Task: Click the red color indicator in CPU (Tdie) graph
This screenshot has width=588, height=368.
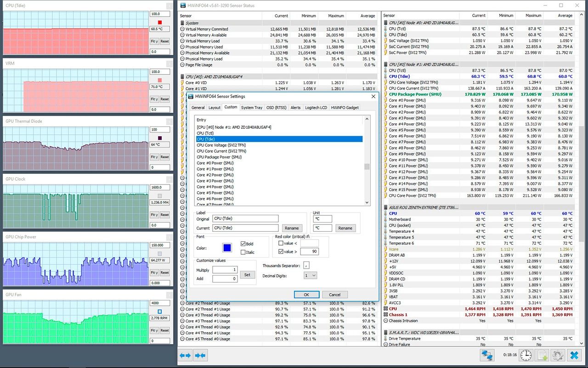Action: click(160, 22)
